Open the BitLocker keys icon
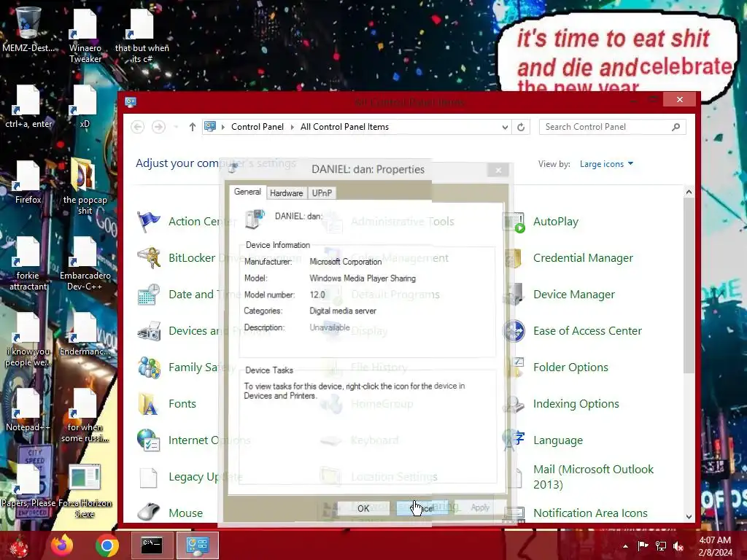Viewport: 747px width, 560px height. (149, 258)
